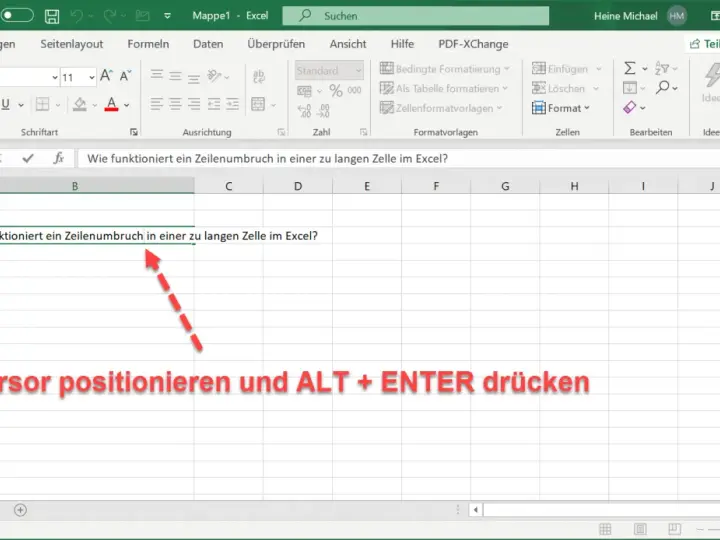Click the fx insert function icon
Screen dimensions: 720x540
58,158
